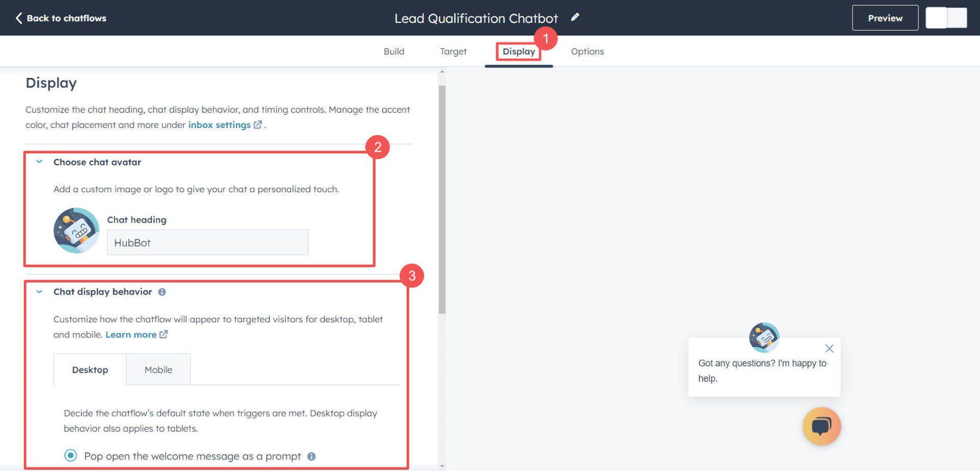980x471 pixels.
Task: Click the info icon beside welcome message prompt option
Action: 311,456
